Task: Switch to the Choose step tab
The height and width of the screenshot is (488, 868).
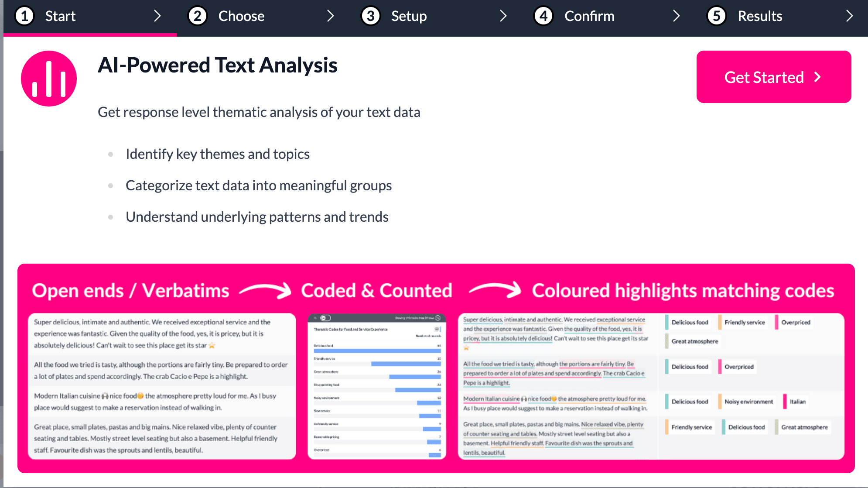Action: pos(241,16)
